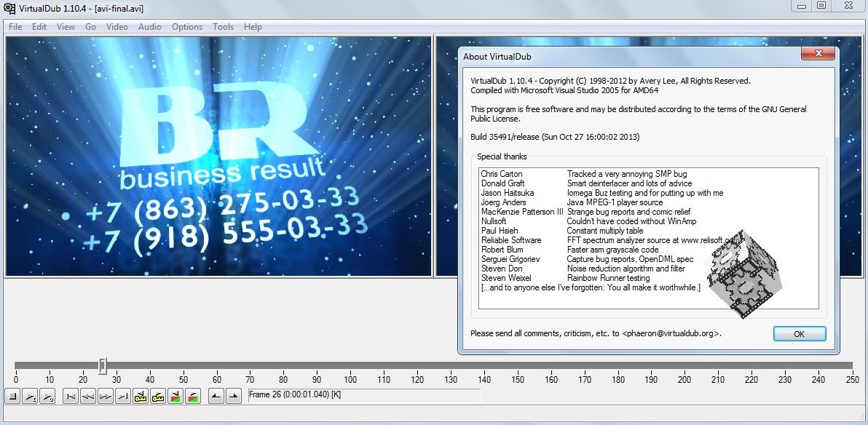Screen dimensions: 868x425
Task: Set the selection end (mark out)
Action: pyautogui.click(x=234, y=396)
